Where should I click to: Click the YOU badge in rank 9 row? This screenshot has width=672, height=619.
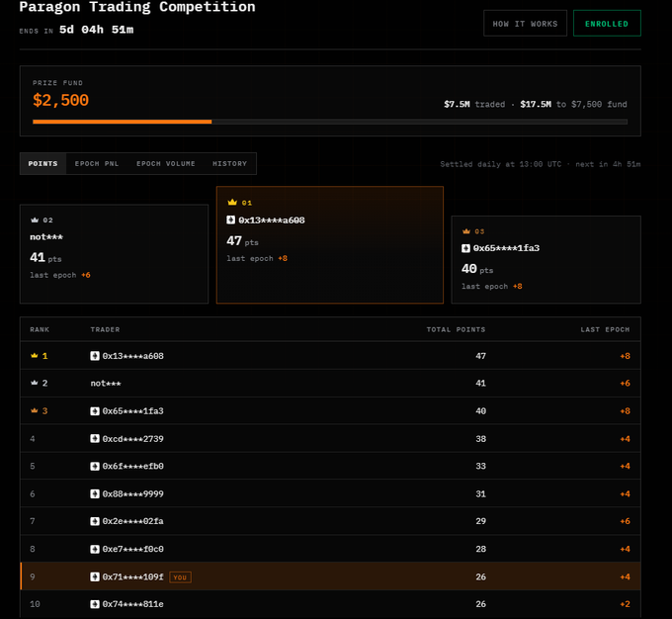point(181,577)
